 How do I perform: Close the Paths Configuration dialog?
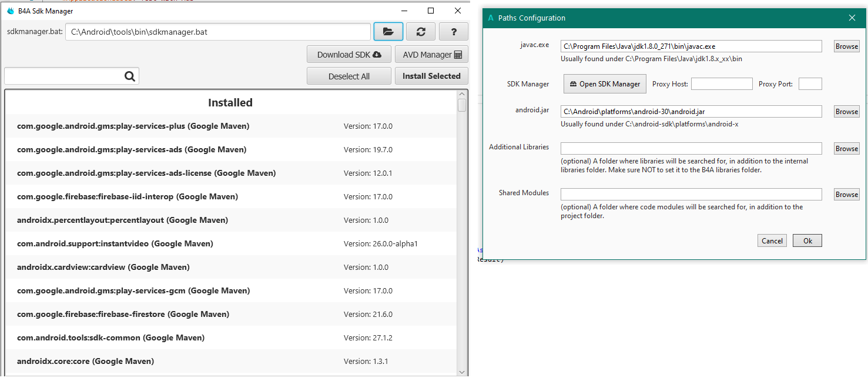click(852, 18)
